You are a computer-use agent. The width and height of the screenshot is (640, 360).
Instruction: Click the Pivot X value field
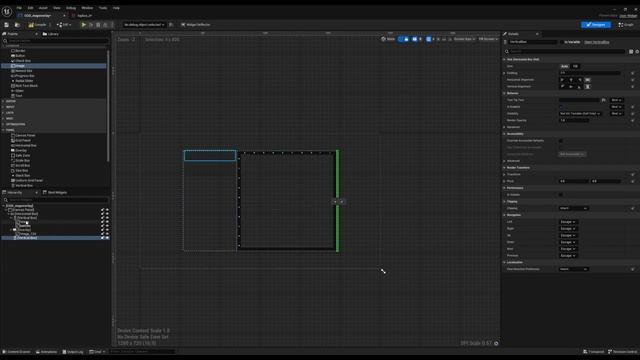tap(574, 181)
